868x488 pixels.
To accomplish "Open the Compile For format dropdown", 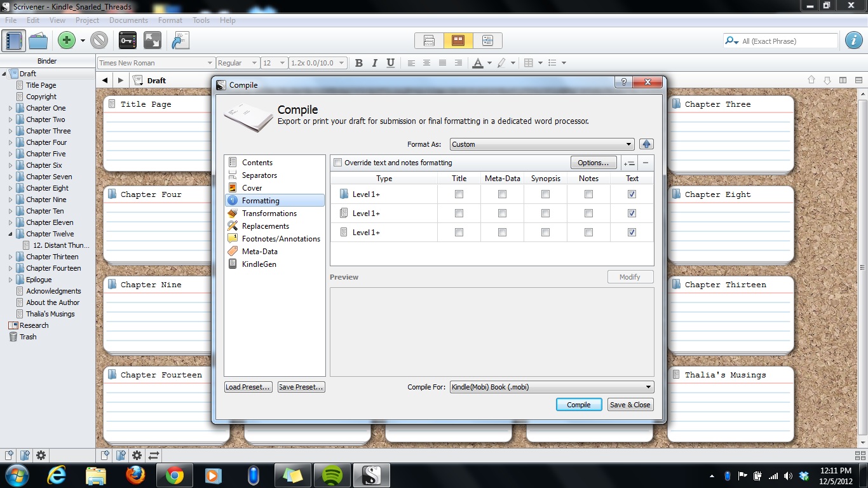I will tap(551, 387).
